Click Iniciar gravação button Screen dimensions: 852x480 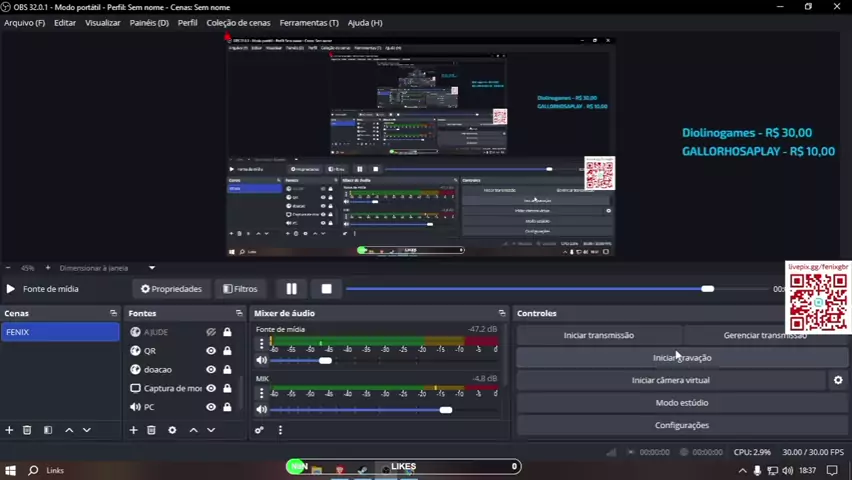(682, 358)
